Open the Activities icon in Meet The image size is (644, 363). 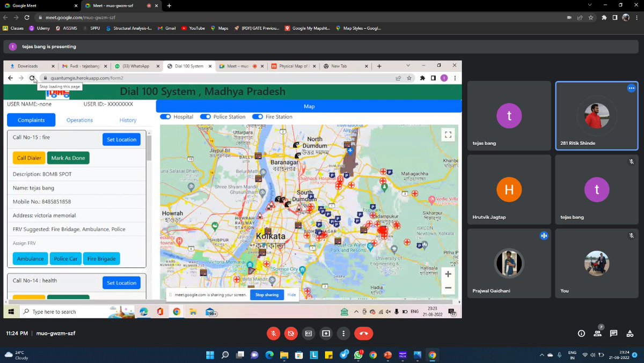(630, 333)
